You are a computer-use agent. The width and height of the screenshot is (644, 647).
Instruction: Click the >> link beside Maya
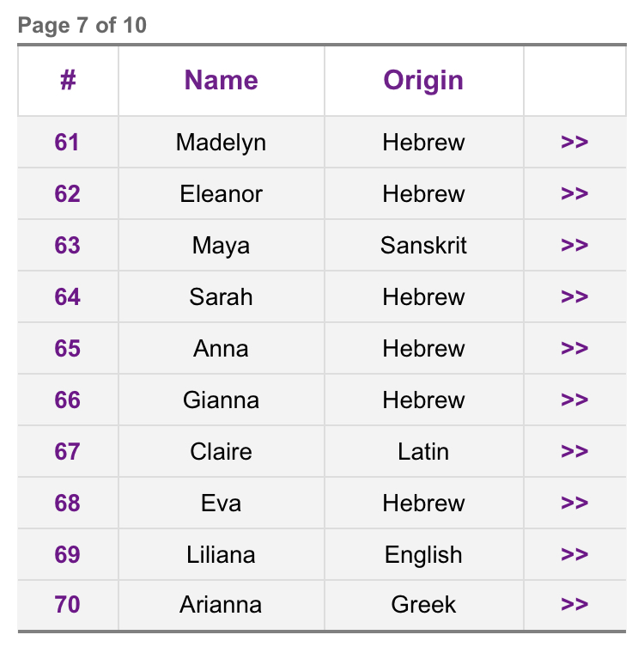[x=574, y=246]
